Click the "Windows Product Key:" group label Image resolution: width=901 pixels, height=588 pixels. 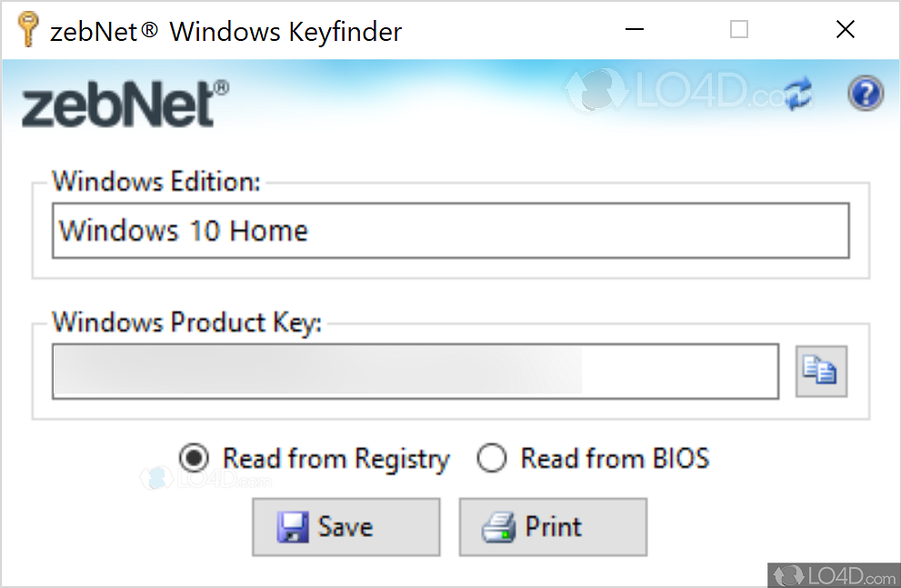coord(186,323)
